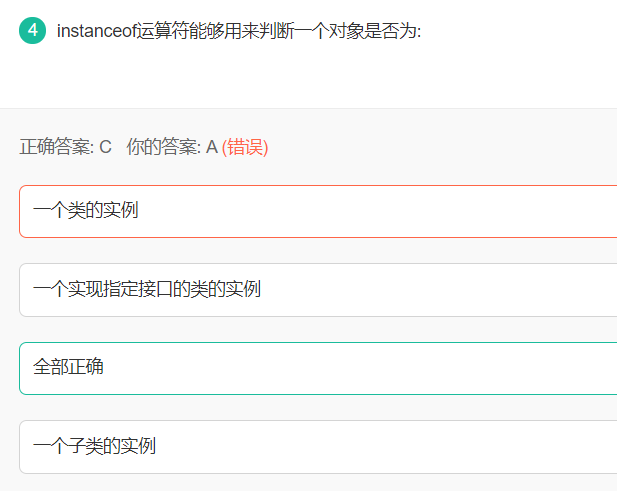Click the red "(错误)" status label
The image size is (617, 491).
pyautogui.click(x=245, y=147)
